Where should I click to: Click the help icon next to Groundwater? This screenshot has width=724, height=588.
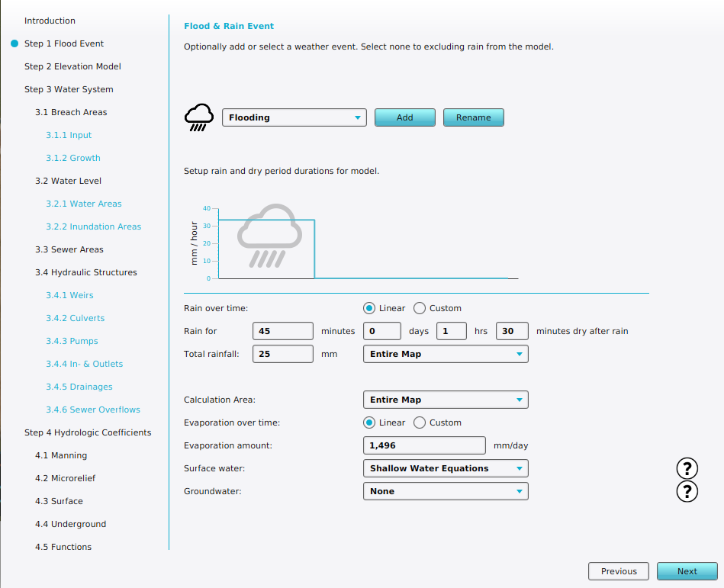687,491
